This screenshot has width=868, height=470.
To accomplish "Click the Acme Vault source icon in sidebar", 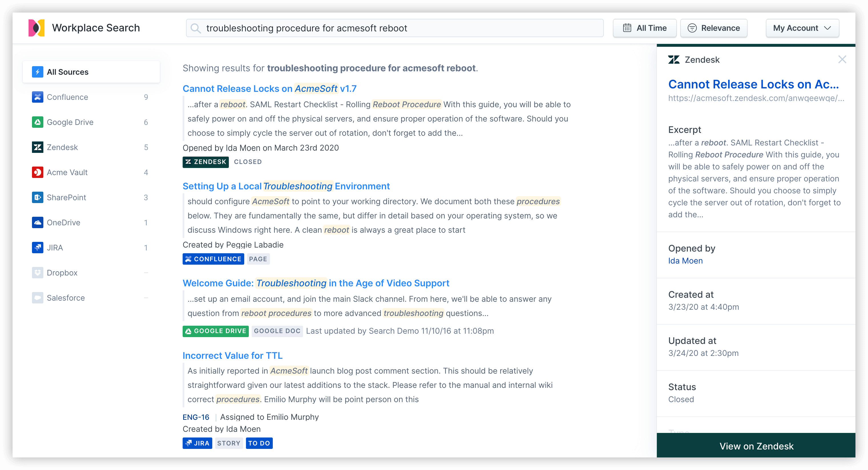I will pos(37,173).
